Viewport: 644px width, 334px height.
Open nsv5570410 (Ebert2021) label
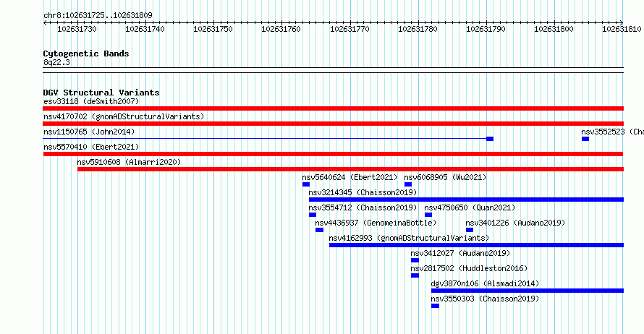(x=91, y=147)
